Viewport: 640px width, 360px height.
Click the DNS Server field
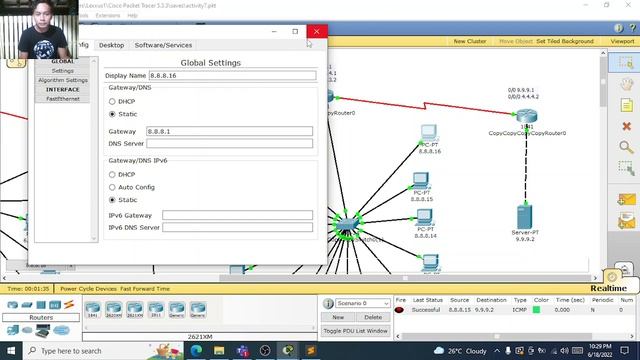pos(229,143)
